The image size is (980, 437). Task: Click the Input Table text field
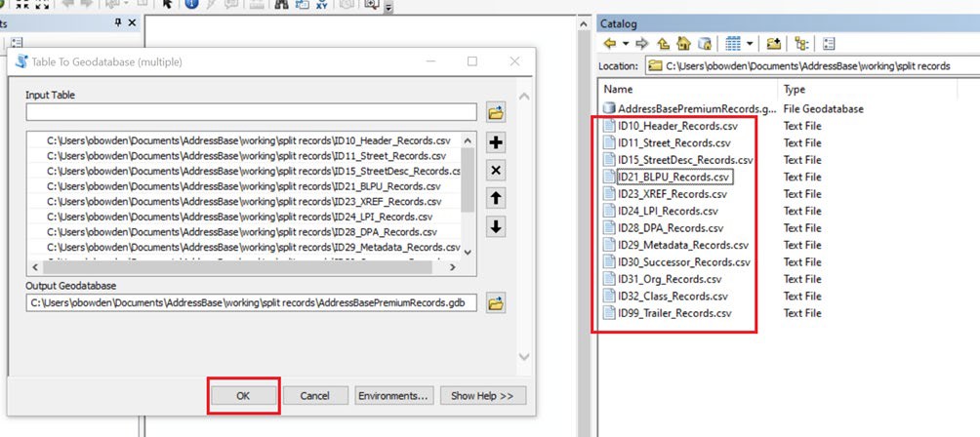coord(251,113)
